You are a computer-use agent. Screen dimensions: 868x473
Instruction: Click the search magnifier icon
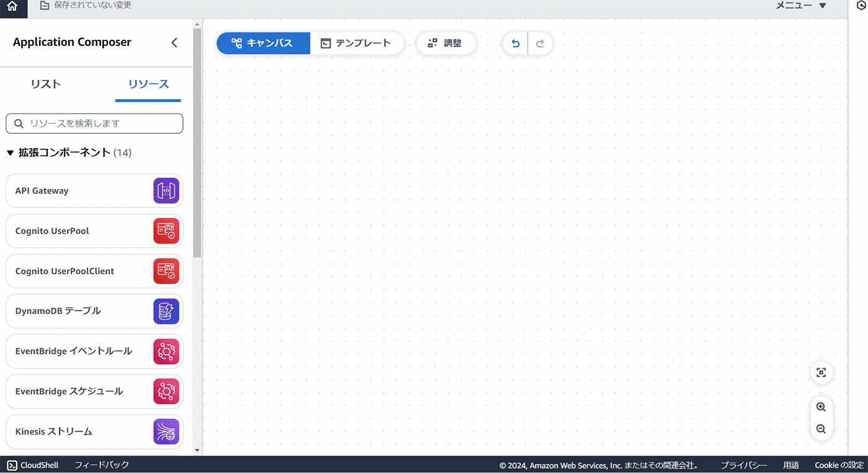19,123
